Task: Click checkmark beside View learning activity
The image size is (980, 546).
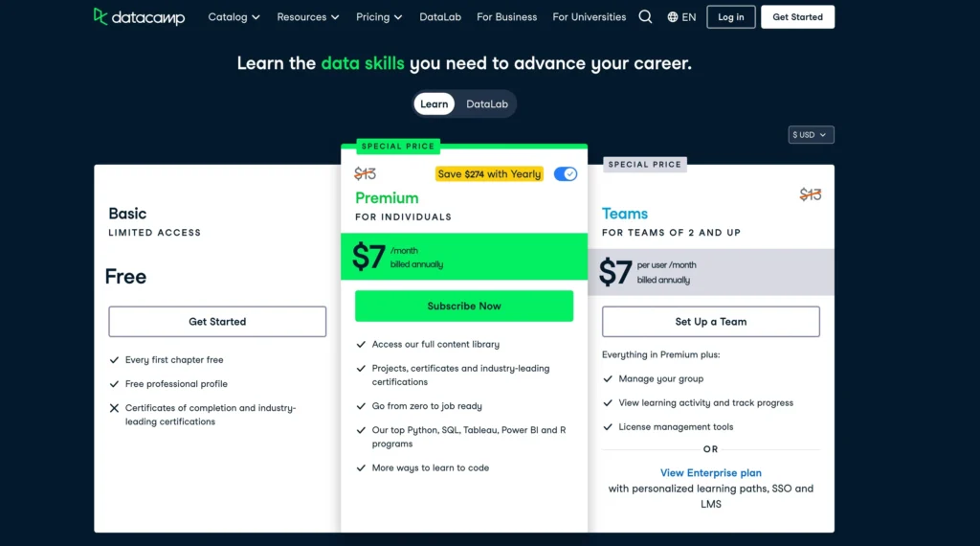Action: [608, 402]
